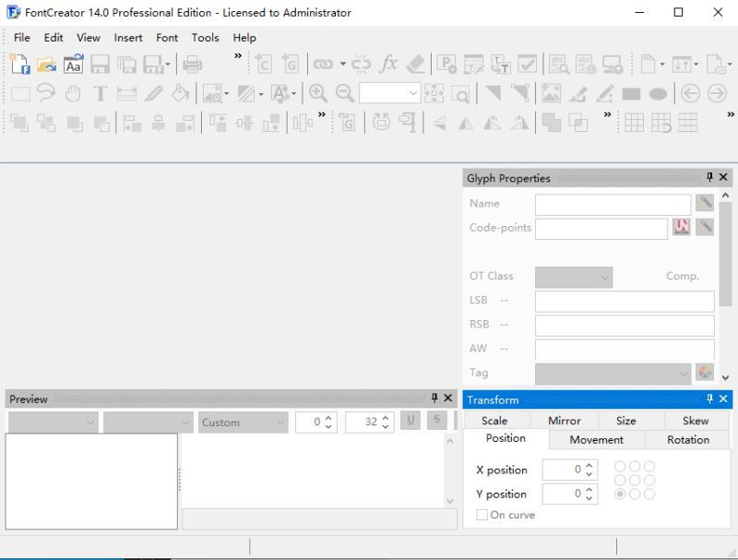
Task: Select the Insert Glyphs toolbar icon
Action: point(289,66)
